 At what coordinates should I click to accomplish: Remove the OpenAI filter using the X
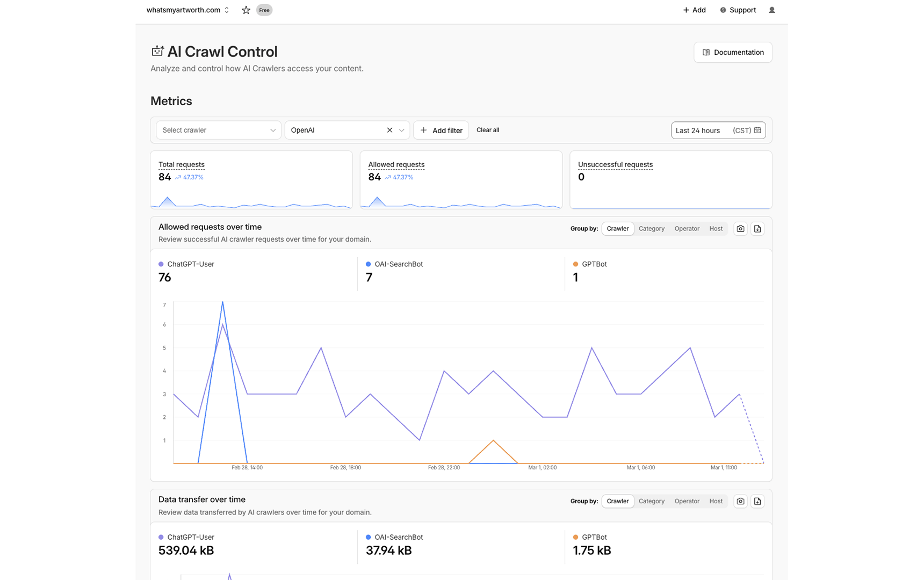pos(389,130)
